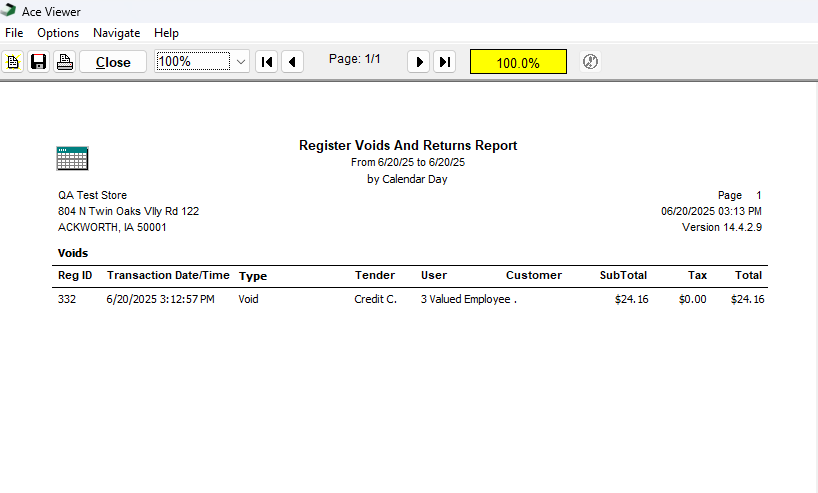The height and width of the screenshot is (493, 818).
Task: Open the Navigate menu
Action: [x=116, y=33]
